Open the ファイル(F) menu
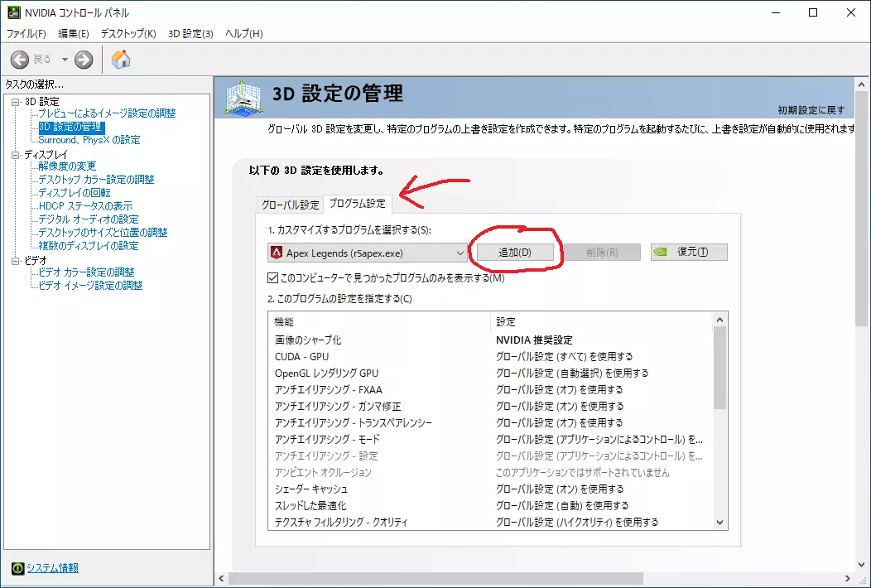This screenshot has width=871, height=588. pyautogui.click(x=26, y=33)
